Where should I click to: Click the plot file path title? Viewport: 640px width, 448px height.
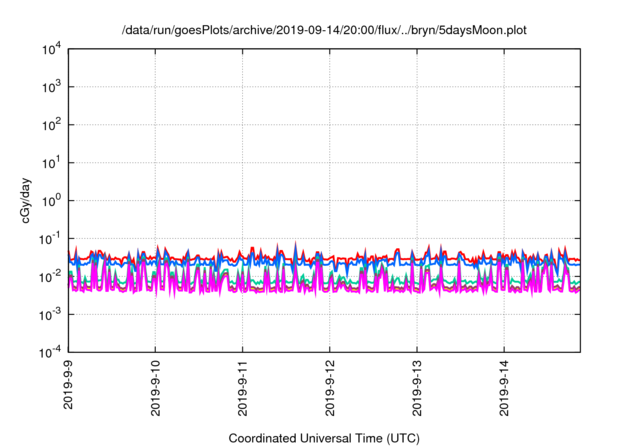324,30
